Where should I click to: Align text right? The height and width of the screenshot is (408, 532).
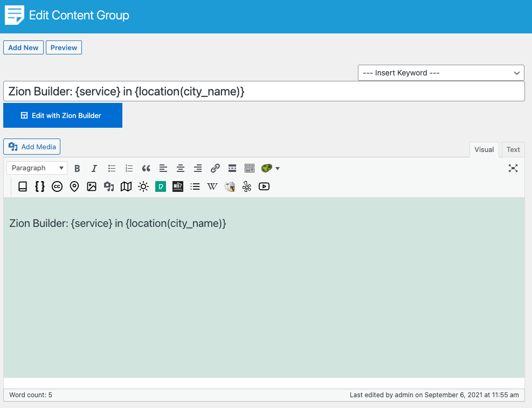(x=198, y=168)
